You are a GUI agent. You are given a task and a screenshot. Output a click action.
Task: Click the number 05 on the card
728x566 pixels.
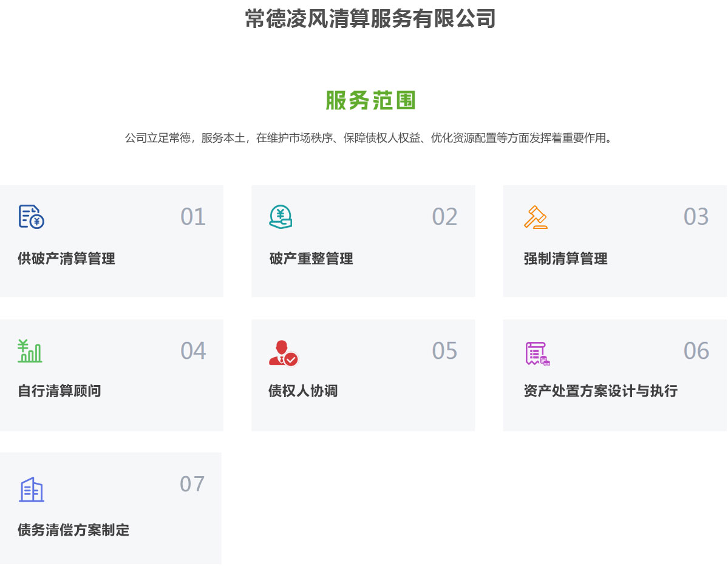pyautogui.click(x=444, y=351)
